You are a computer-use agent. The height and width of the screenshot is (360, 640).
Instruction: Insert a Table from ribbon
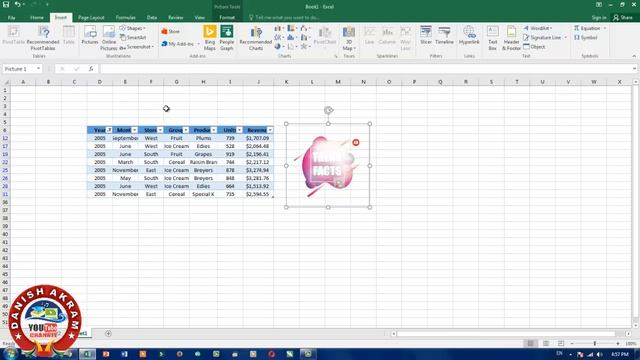pos(69,36)
